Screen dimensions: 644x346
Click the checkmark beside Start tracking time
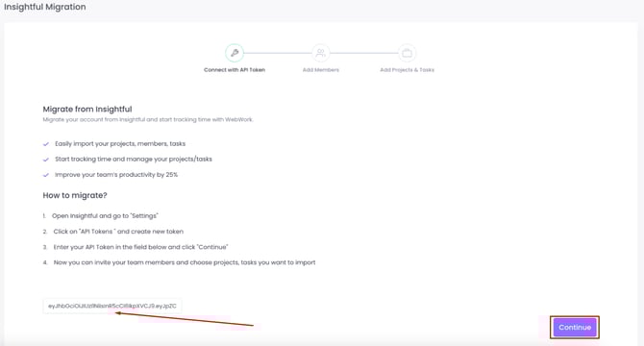point(46,160)
